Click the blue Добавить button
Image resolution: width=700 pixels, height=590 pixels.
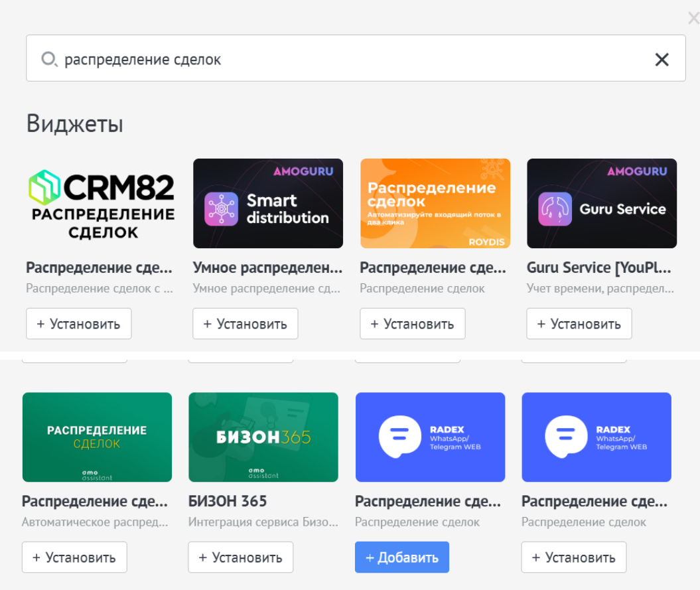(402, 557)
